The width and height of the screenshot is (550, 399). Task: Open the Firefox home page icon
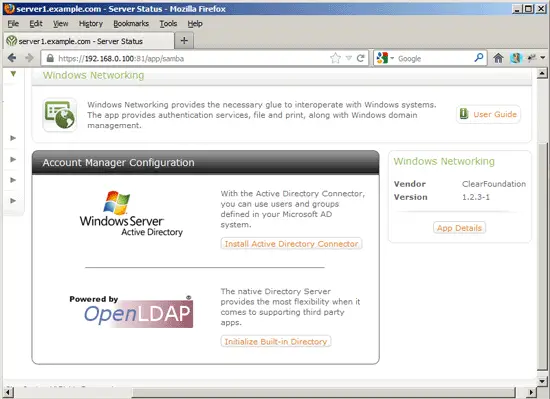click(498, 58)
